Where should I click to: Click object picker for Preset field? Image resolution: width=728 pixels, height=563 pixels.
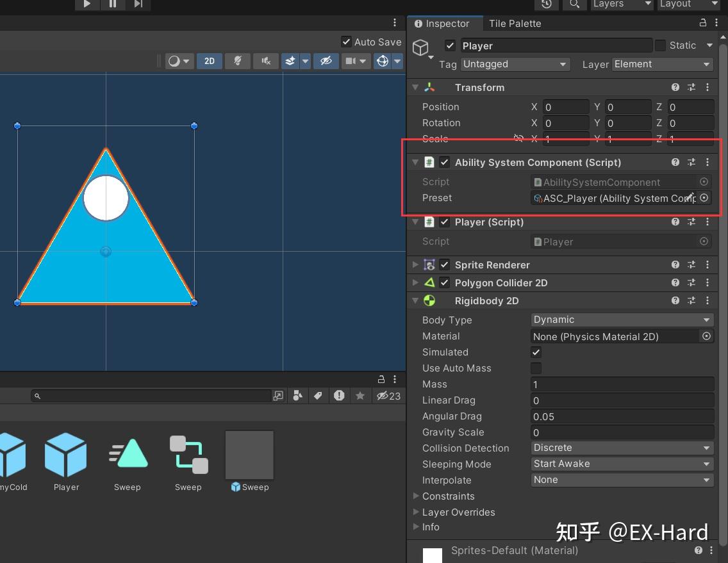(x=704, y=198)
